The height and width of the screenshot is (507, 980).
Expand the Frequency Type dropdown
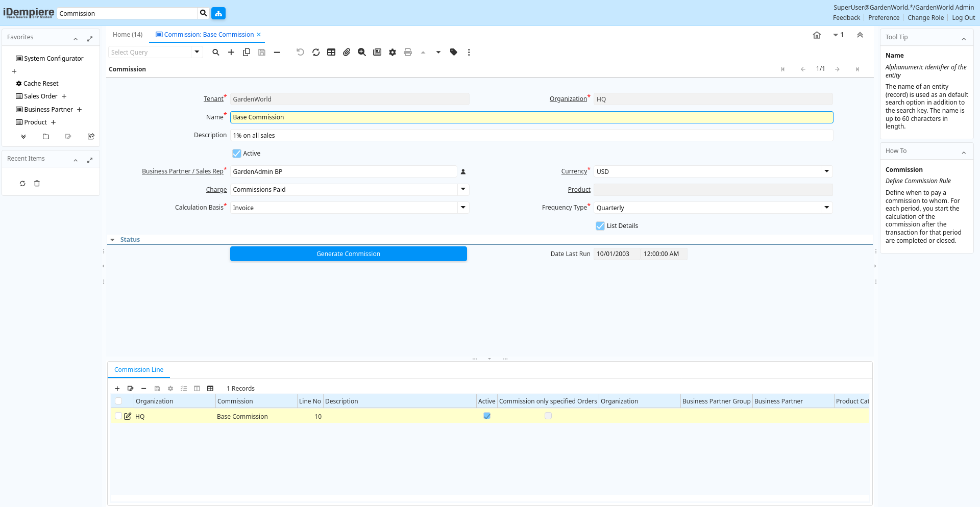tap(826, 208)
